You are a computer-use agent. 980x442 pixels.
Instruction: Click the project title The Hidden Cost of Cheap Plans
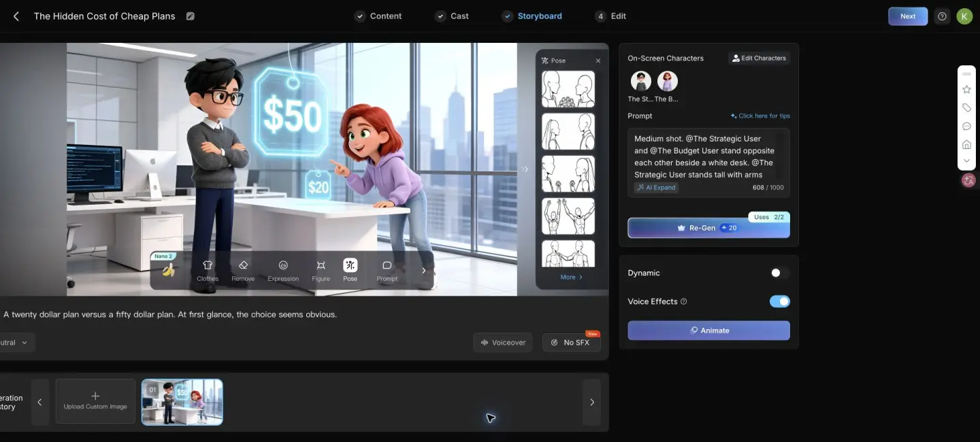pos(104,16)
